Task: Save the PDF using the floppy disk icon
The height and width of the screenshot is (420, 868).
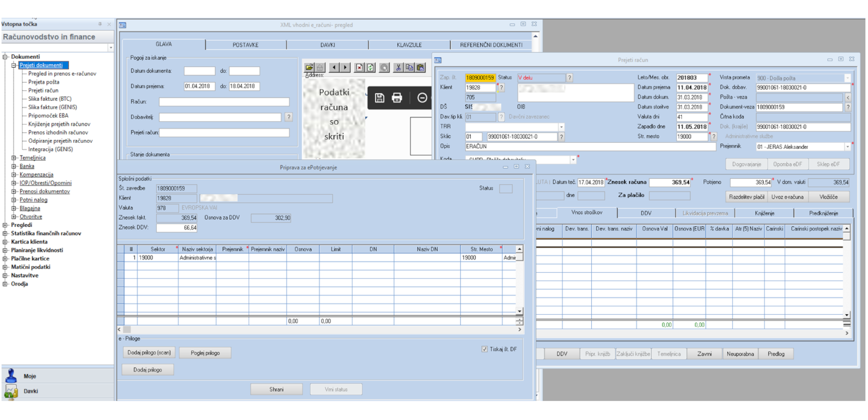Action: click(x=380, y=98)
